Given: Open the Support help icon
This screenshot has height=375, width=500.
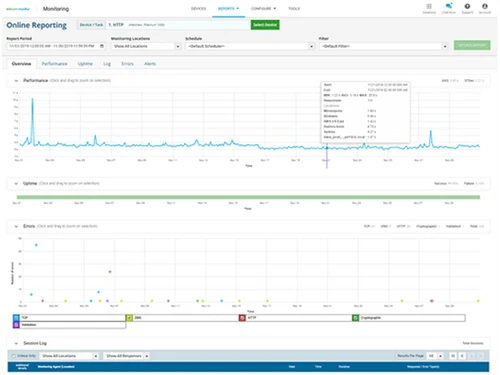Looking at the screenshot, I should [x=467, y=6].
